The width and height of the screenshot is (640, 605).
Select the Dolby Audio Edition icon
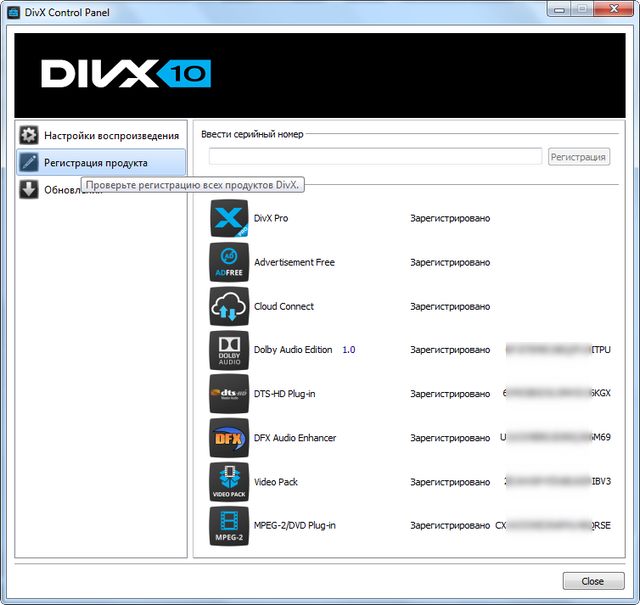point(229,350)
